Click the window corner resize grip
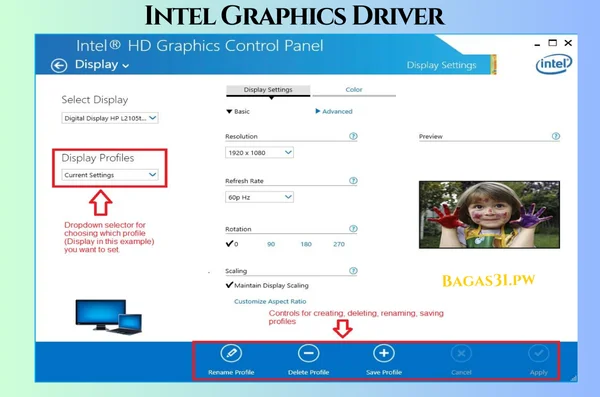600x397 pixels. (x=573, y=378)
